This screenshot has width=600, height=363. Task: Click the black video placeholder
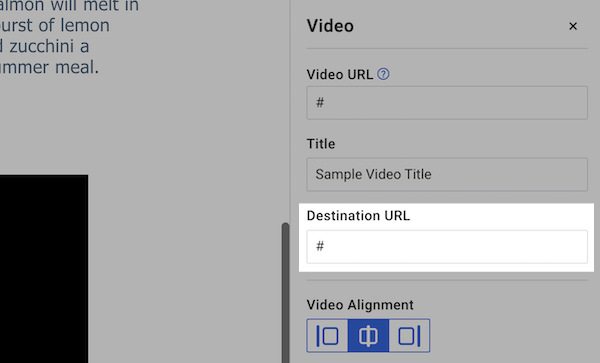coord(44,269)
